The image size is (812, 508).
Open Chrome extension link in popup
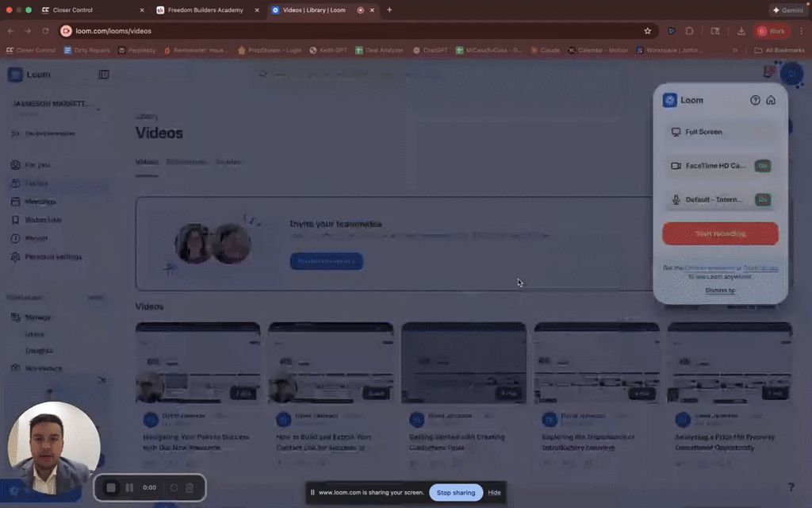[709, 268]
